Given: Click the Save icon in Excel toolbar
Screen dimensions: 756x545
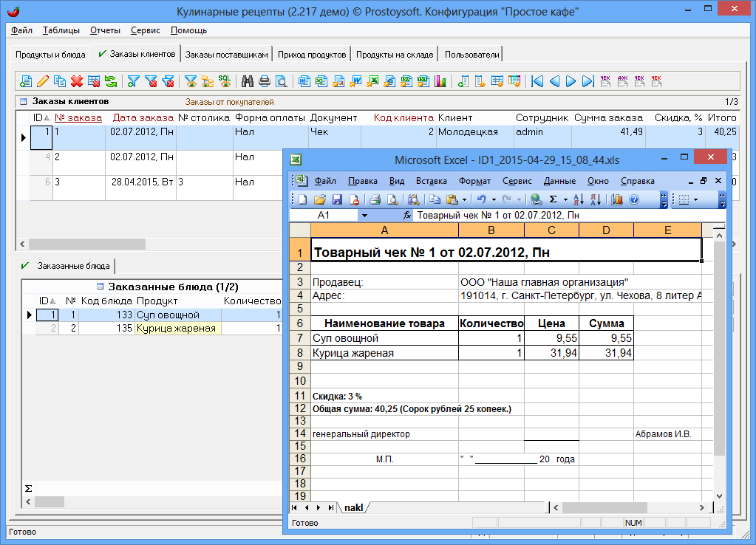Looking at the screenshot, I should pyautogui.click(x=337, y=199).
